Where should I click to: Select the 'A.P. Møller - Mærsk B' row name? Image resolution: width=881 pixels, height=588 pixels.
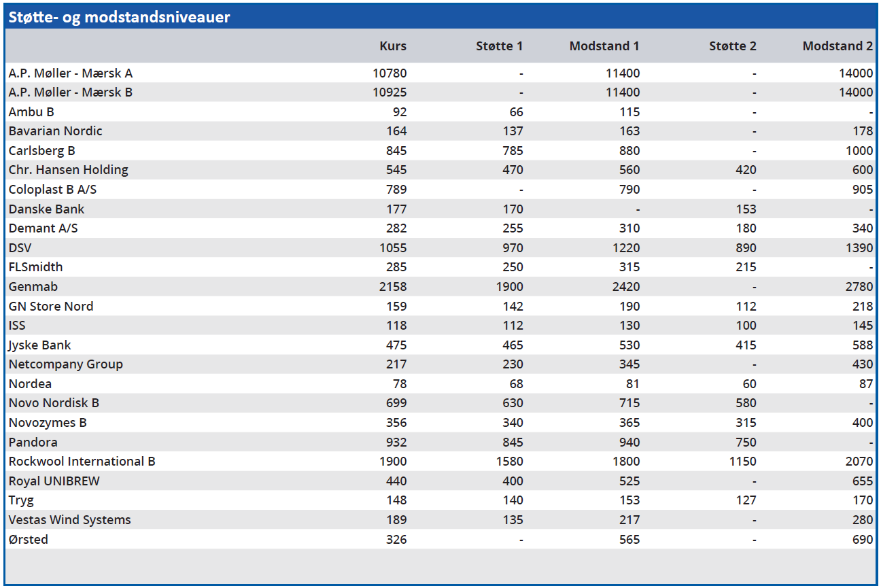[71, 92]
